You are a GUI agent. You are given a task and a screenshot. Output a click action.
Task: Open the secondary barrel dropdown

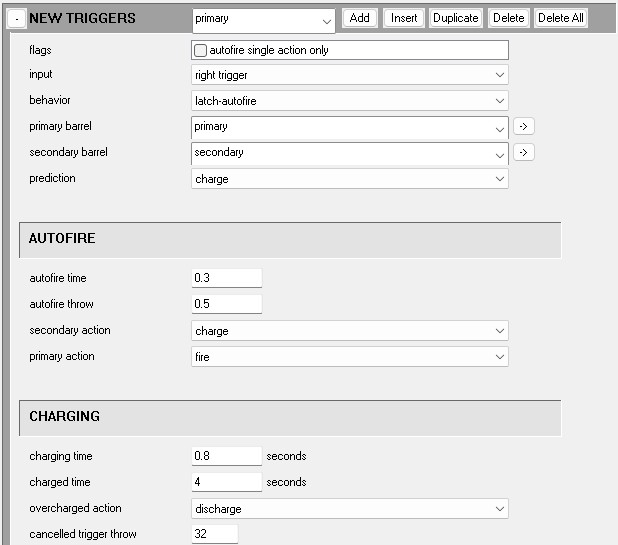pos(349,154)
